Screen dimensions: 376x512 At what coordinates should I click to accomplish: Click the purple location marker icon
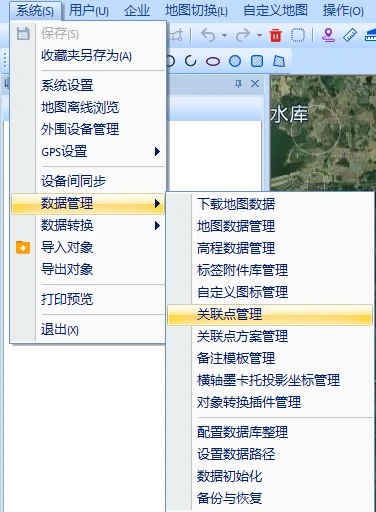[328, 35]
